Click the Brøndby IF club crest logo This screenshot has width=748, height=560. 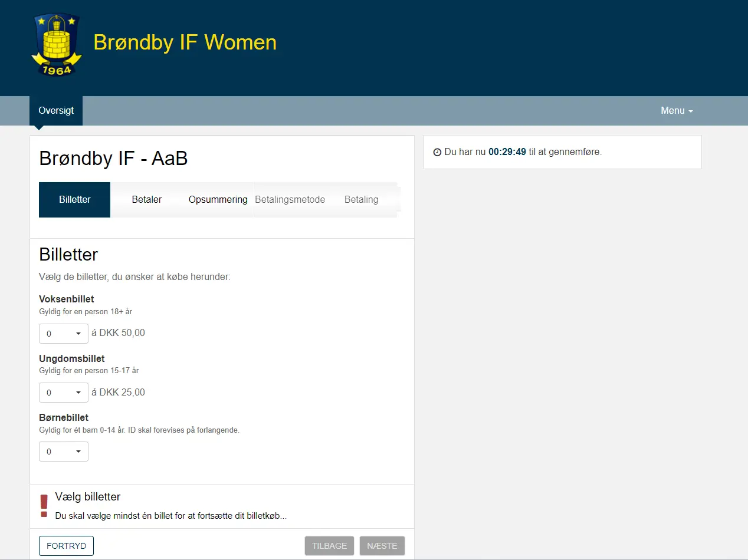pyautogui.click(x=56, y=45)
